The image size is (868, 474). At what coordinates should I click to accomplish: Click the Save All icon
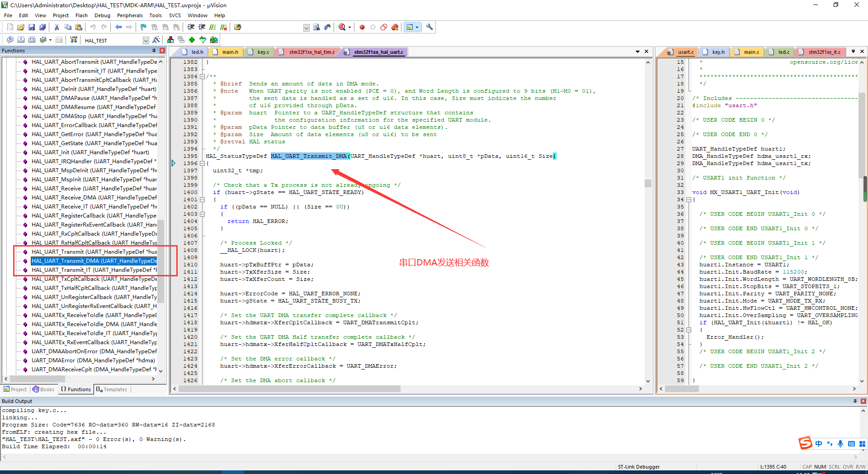(42, 27)
